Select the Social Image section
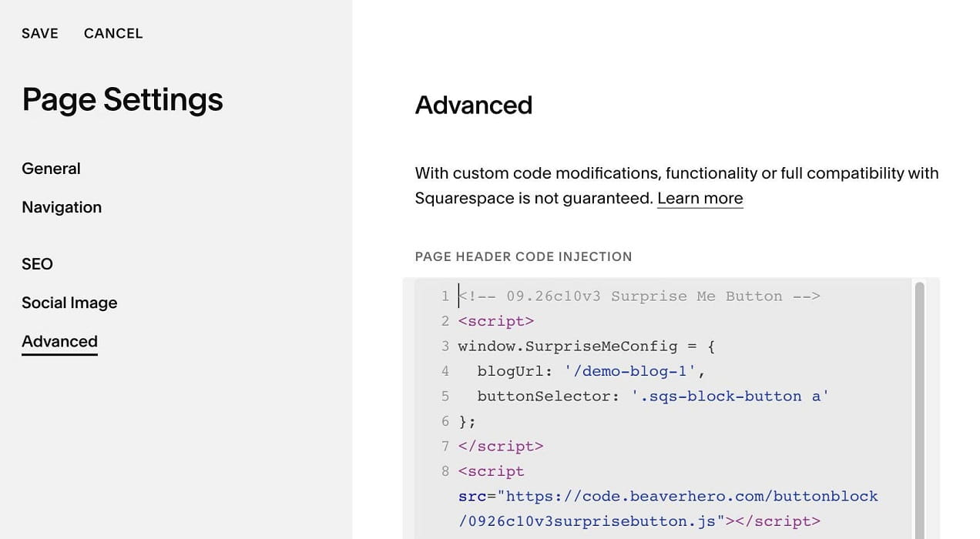This screenshot has height=539, width=980. coord(69,303)
